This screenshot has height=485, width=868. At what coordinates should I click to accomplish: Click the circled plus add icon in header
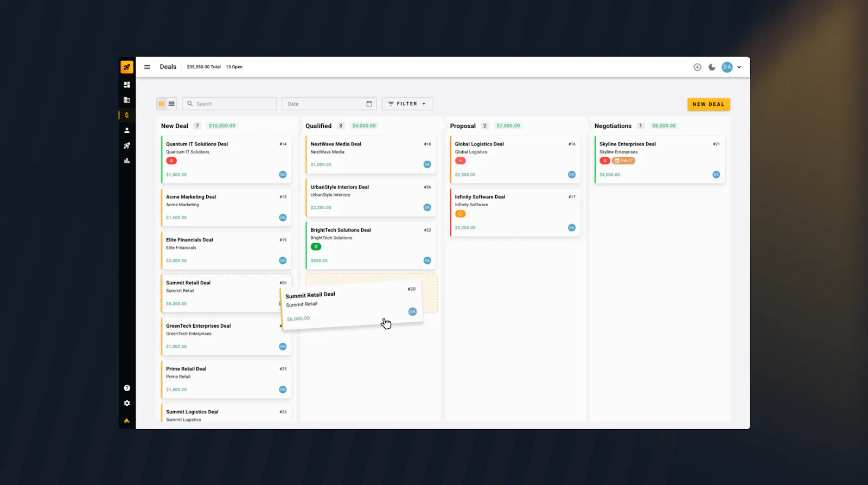pos(697,67)
